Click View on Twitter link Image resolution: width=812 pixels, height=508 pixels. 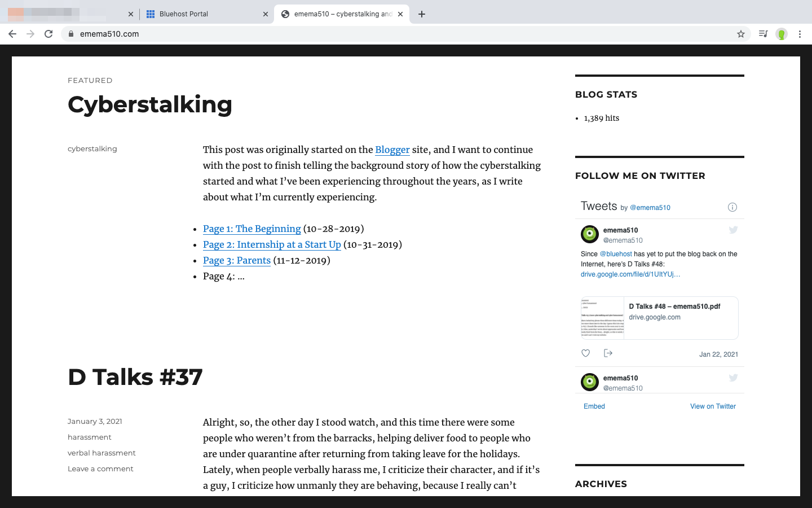pyautogui.click(x=713, y=406)
